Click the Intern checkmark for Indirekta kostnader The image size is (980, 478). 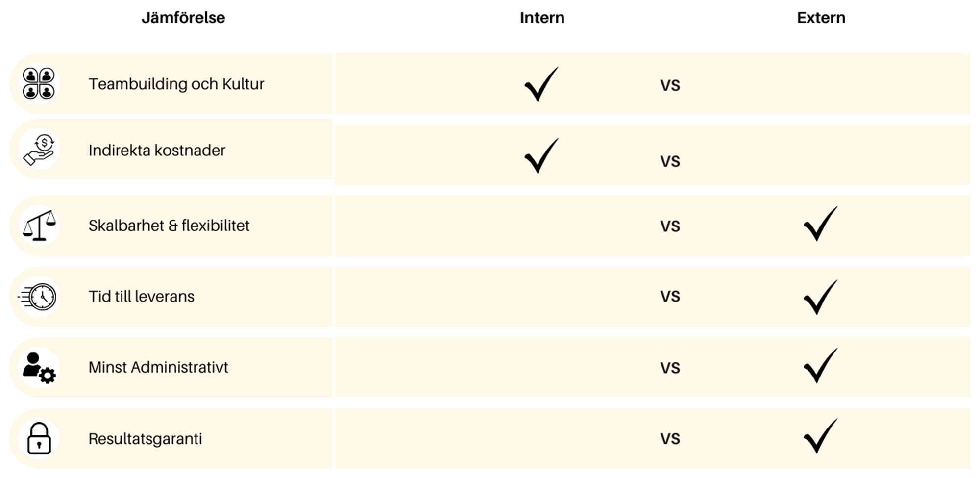(541, 156)
